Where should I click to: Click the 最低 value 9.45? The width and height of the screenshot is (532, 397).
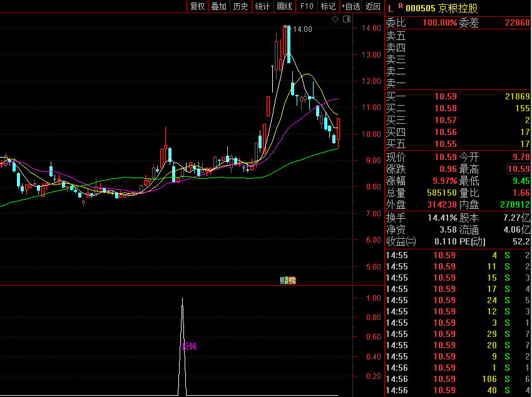click(521, 181)
